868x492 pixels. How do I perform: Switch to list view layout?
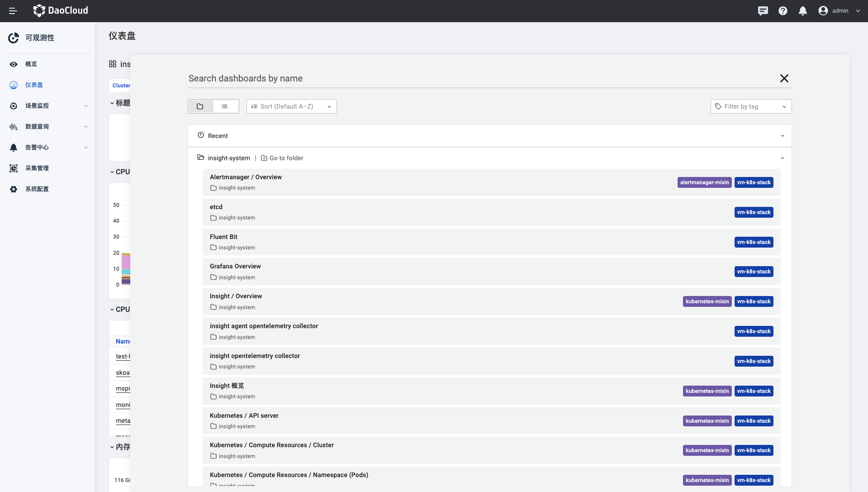224,106
